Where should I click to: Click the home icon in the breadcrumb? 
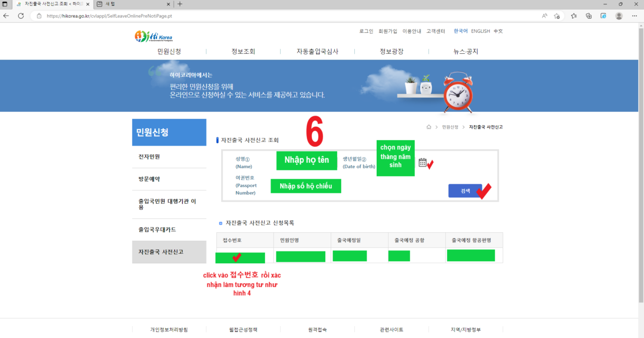tap(428, 126)
